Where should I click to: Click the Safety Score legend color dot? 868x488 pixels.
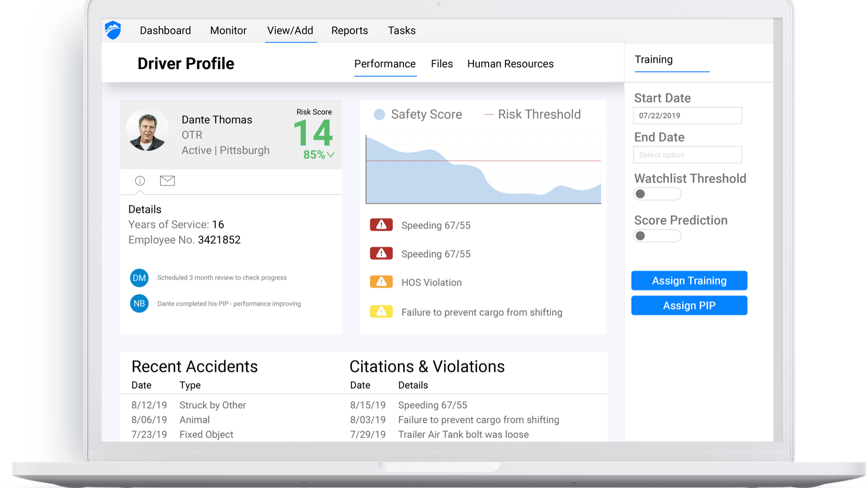point(379,114)
